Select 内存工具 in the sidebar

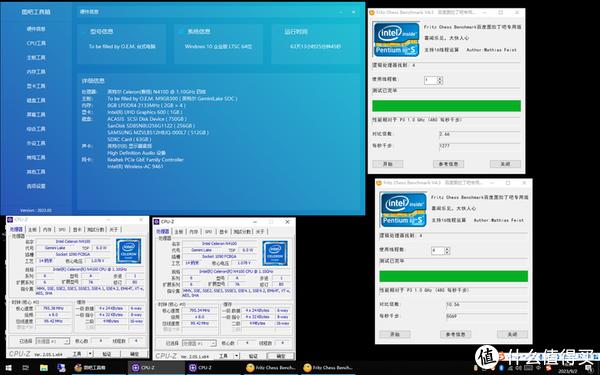click(36, 72)
